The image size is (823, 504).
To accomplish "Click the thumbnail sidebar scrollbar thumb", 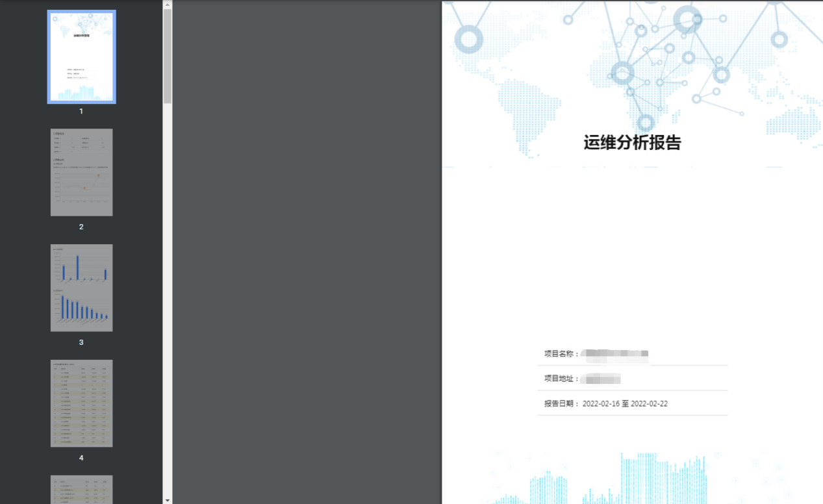I will pyautogui.click(x=168, y=56).
